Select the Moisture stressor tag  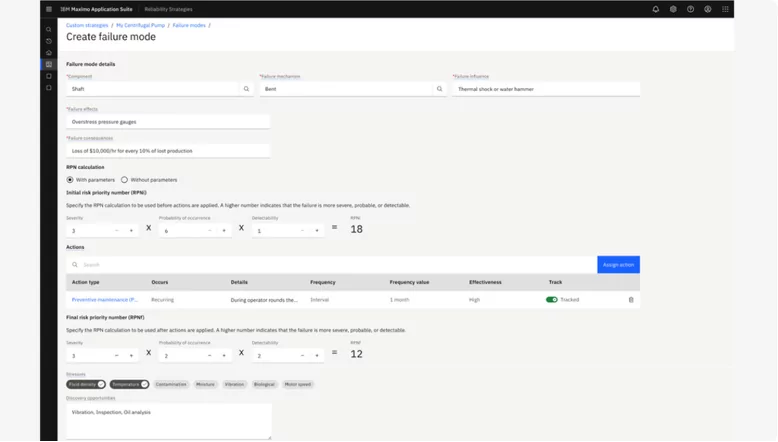(x=205, y=384)
